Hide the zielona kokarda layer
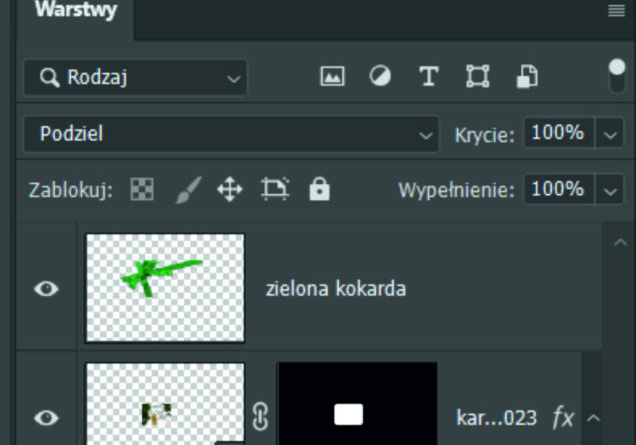This screenshot has width=636, height=445. coord(46,288)
